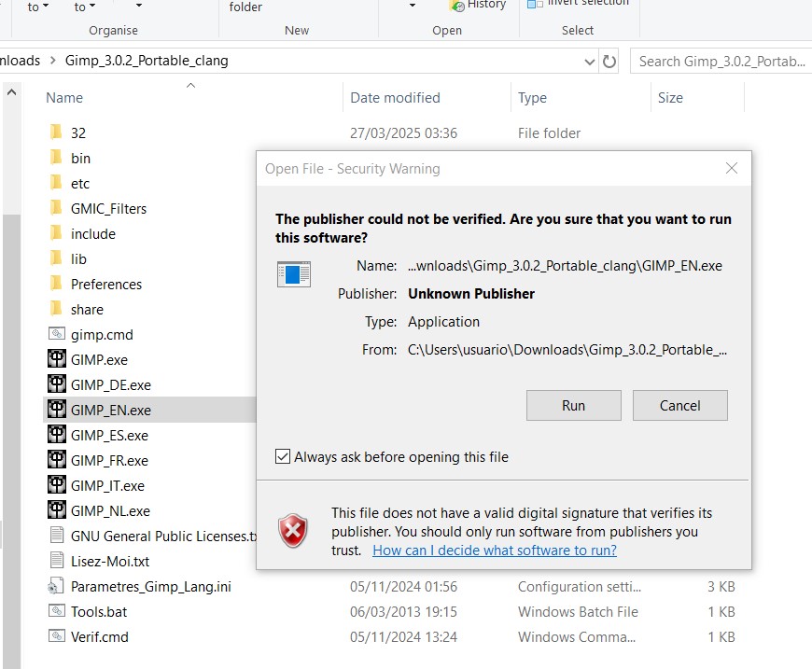The height and width of the screenshot is (669, 812).
Task: Click the Tools.bat file icon
Action: [x=56, y=611]
